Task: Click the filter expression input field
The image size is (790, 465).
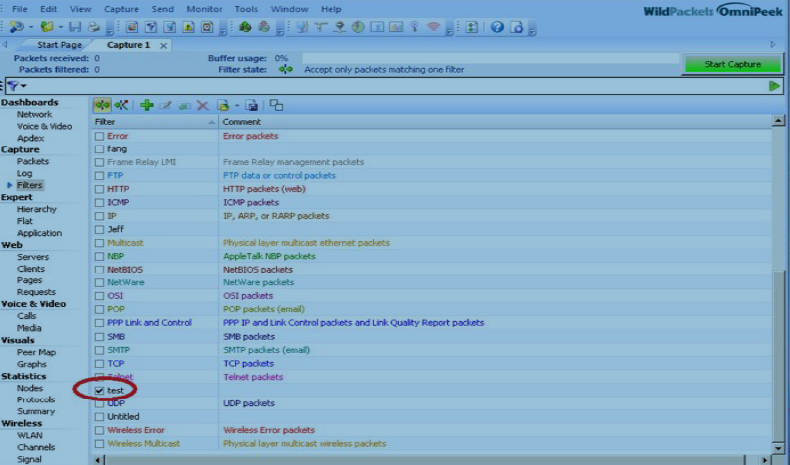Action: 396,86
